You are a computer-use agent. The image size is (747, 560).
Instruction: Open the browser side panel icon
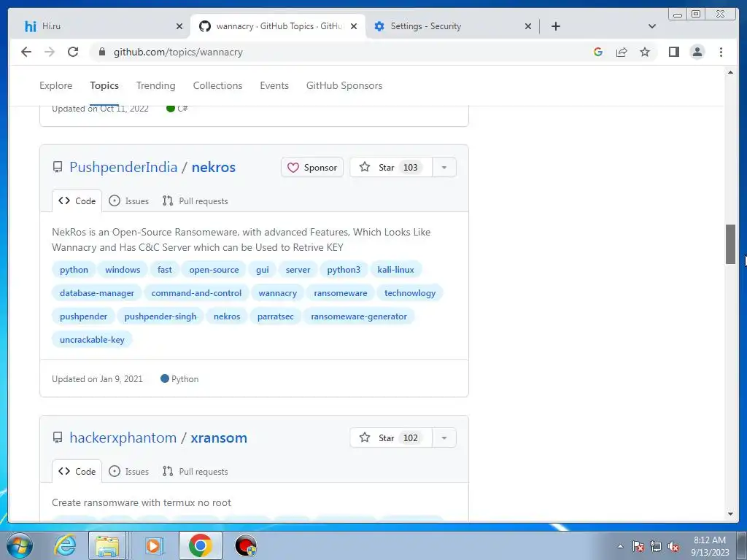(x=673, y=52)
